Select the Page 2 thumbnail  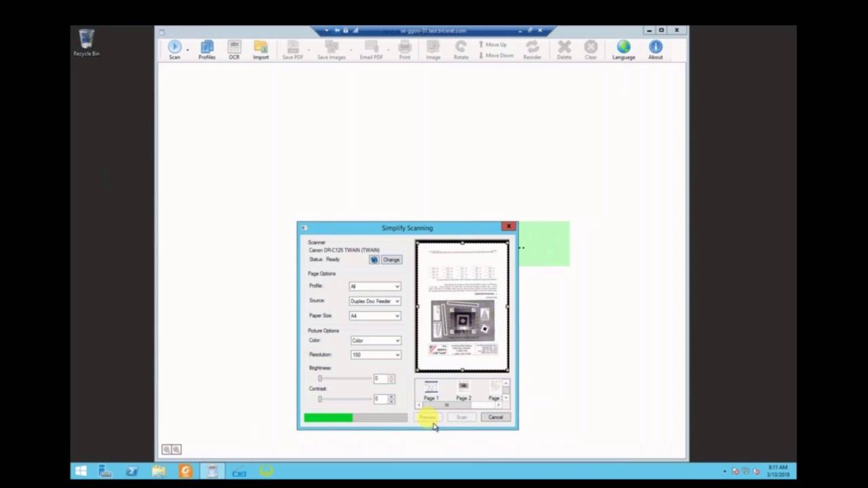463,390
